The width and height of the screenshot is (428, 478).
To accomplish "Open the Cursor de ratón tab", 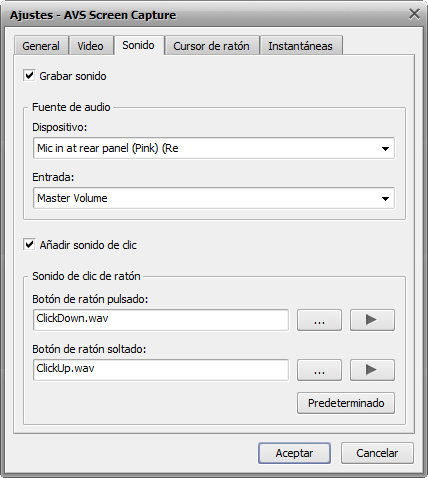I will click(212, 46).
